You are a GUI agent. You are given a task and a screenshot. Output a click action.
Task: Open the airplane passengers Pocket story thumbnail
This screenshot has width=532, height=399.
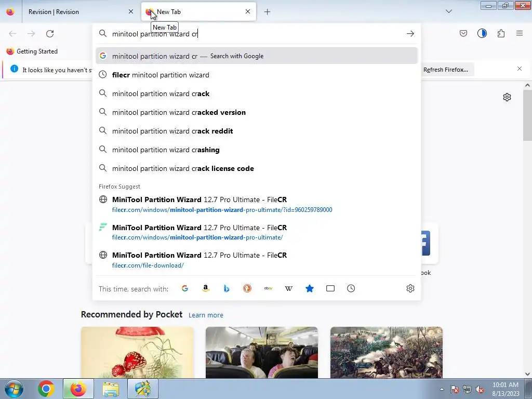262,352
